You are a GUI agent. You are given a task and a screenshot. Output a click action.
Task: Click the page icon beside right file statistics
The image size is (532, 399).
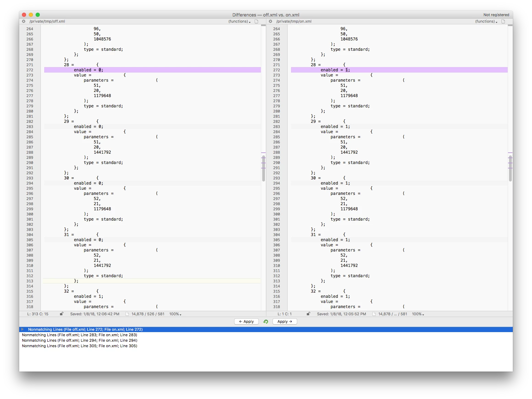(374, 314)
